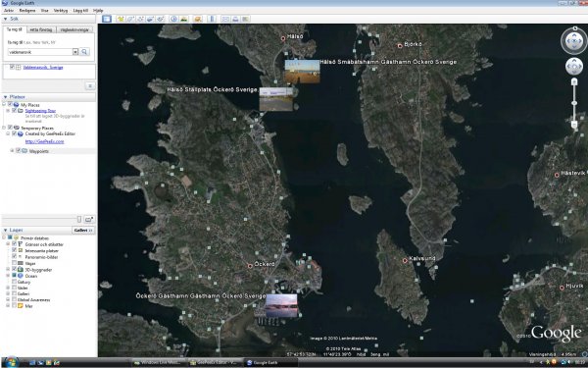The width and height of the screenshot is (588, 368).
Task: Open the Valdemarsvik, Sverige search result link
Action: (x=43, y=68)
